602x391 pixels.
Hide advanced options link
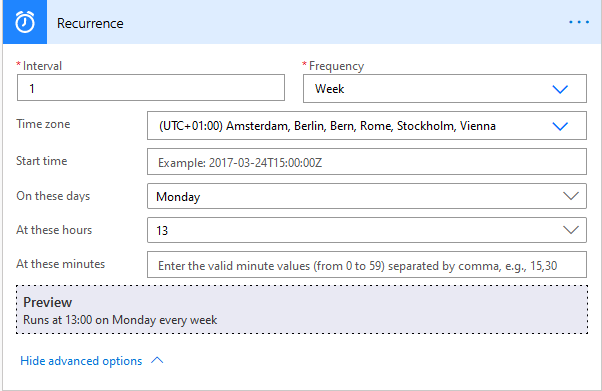(81, 361)
